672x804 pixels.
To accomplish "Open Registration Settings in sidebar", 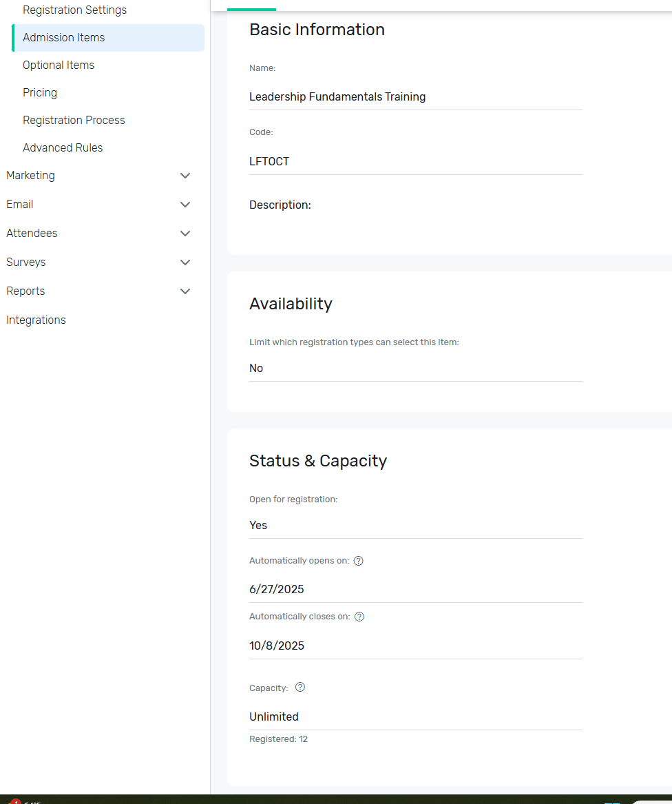I will 74,10.
